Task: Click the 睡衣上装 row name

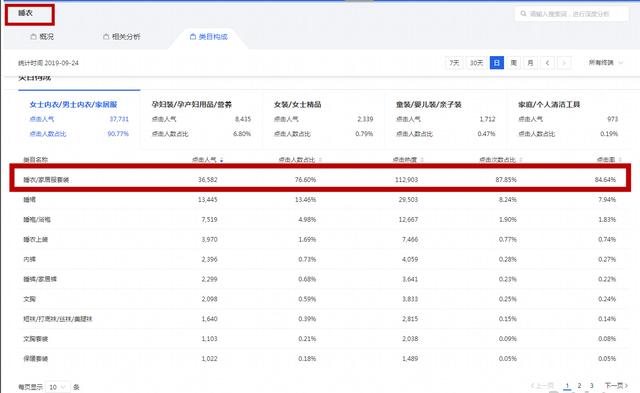Action: coord(36,240)
